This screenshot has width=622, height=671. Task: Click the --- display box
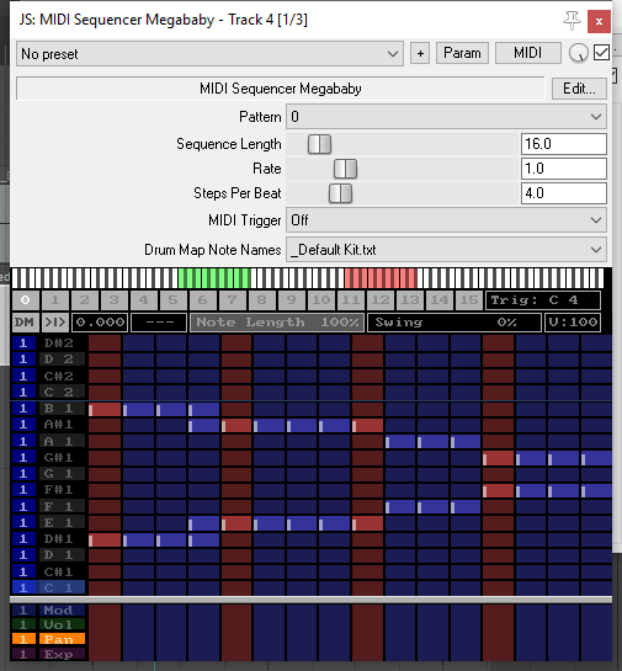pos(159,322)
